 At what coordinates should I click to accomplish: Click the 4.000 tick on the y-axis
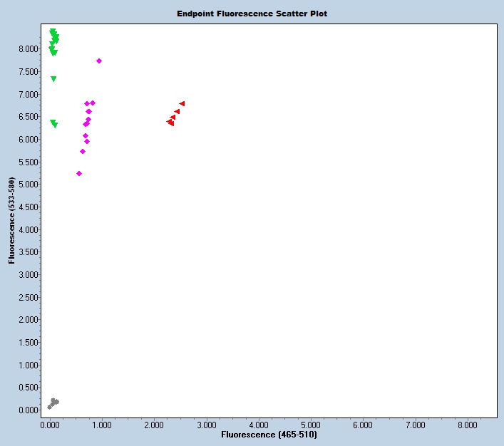click(29, 229)
